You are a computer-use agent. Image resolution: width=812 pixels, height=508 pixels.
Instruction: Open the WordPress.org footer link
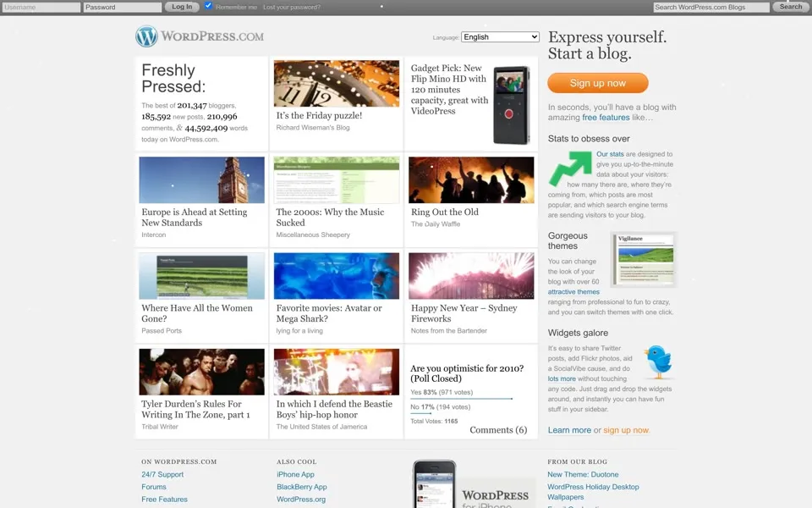pos(301,500)
